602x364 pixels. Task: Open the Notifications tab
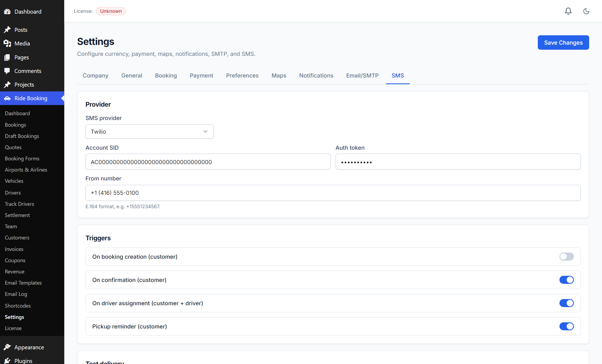click(316, 76)
